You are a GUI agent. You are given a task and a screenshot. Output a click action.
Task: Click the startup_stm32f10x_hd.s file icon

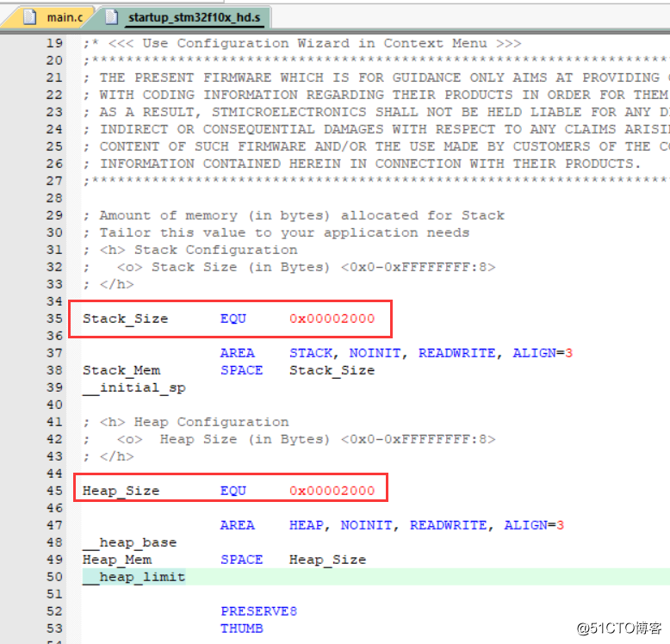tap(112, 17)
